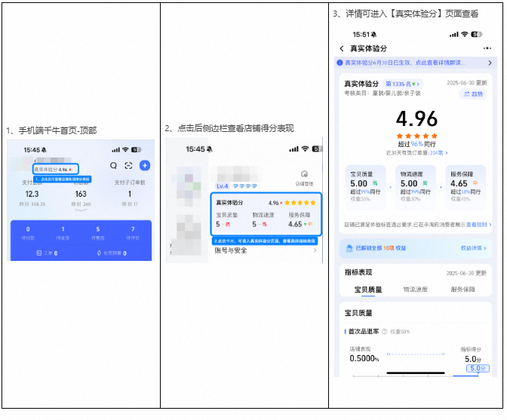Tap the search magnifier icon on homepage

click(x=114, y=166)
